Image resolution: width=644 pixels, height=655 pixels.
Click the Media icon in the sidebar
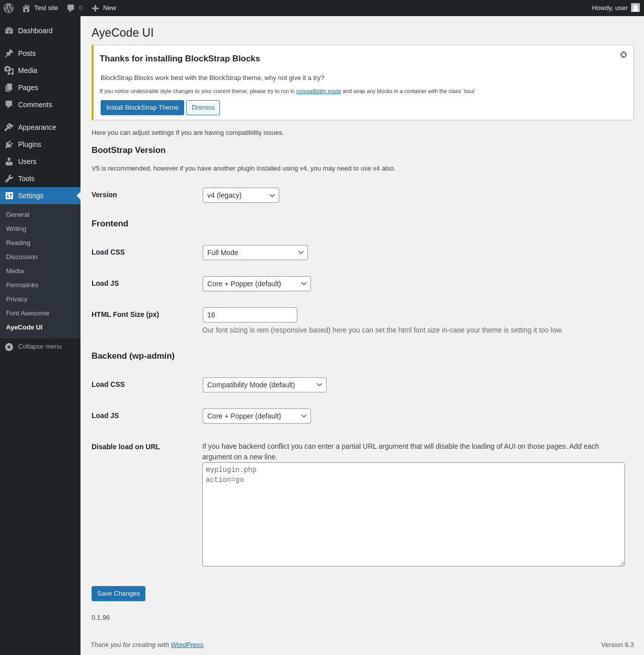[9, 70]
